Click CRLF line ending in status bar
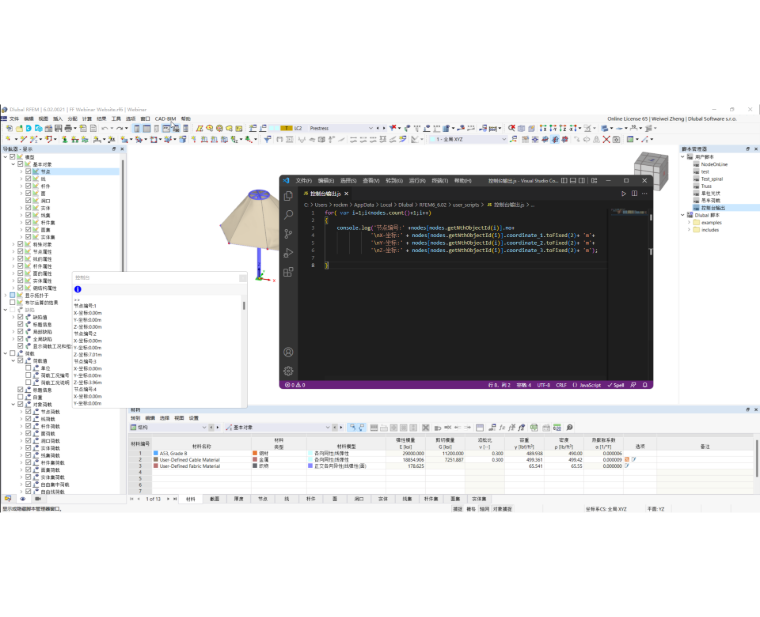Image resolution: width=760 pixels, height=617 pixels. (561, 385)
